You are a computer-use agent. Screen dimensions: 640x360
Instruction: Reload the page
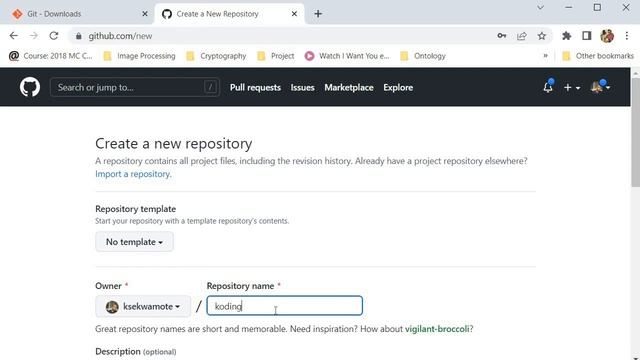(x=54, y=36)
